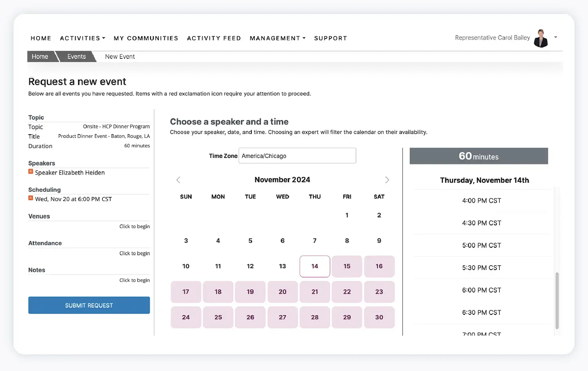Go to the Activity Feed
This screenshot has height=371, width=588.
214,38
